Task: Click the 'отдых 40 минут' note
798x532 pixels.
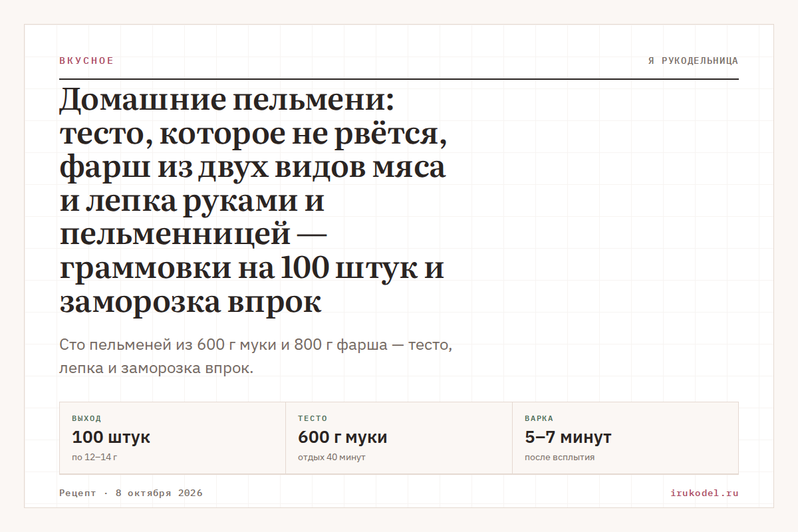Action: coord(332,458)
